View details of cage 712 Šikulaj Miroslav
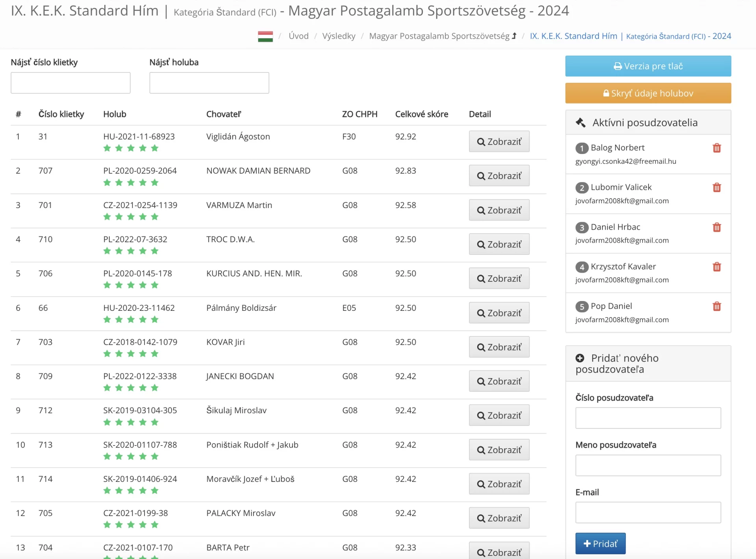This screenshot has height=559, width=756. pos(499,415)
